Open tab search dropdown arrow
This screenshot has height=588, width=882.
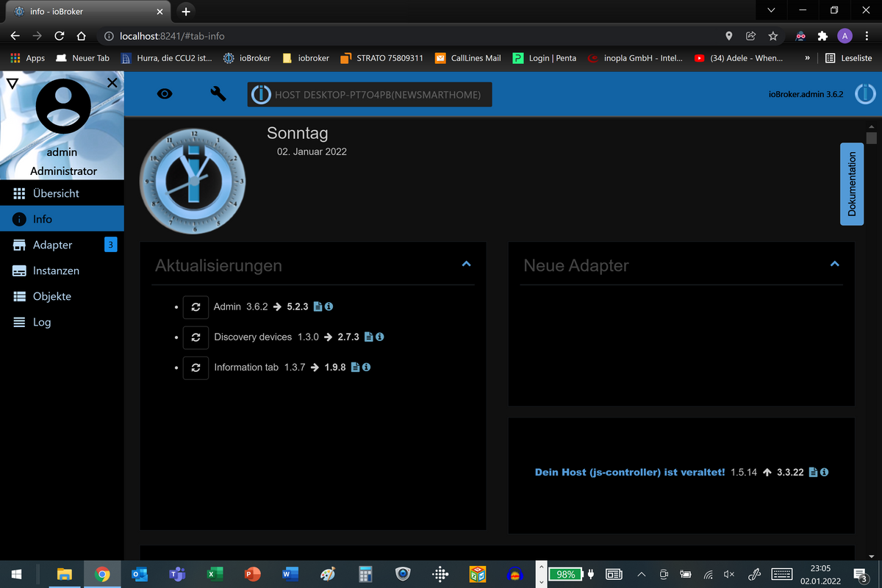tap(770, 10)
